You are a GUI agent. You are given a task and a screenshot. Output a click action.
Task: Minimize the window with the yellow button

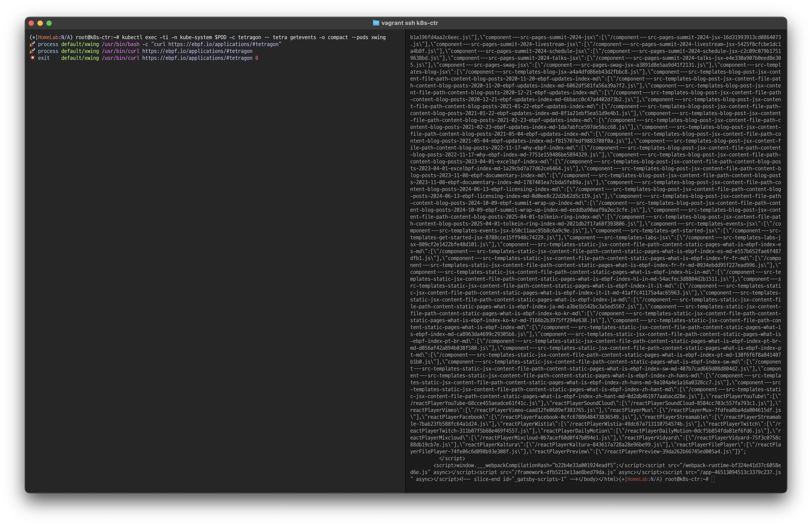40,23
